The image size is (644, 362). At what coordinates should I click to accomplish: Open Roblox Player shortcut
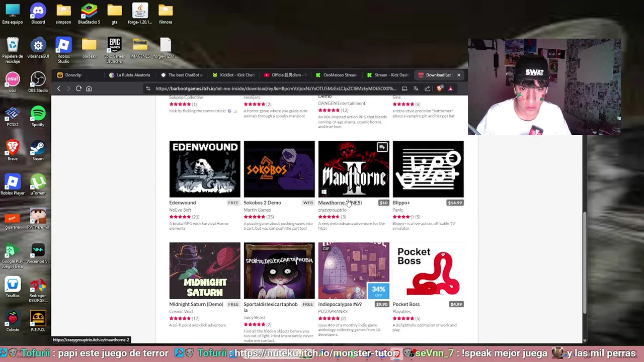13,185
